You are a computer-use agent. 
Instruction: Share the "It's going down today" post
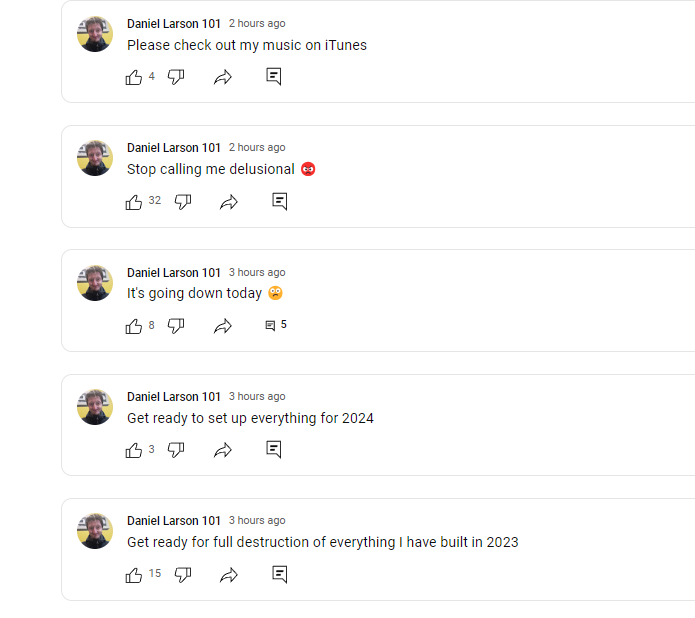click(x=223, y=326)
